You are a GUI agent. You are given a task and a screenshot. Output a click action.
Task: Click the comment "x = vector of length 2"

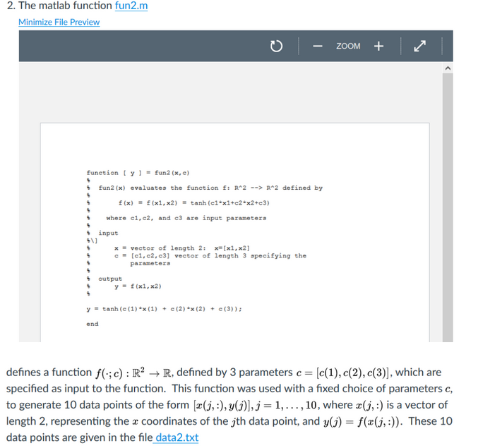pyautogui.click(x=160, y=248)
